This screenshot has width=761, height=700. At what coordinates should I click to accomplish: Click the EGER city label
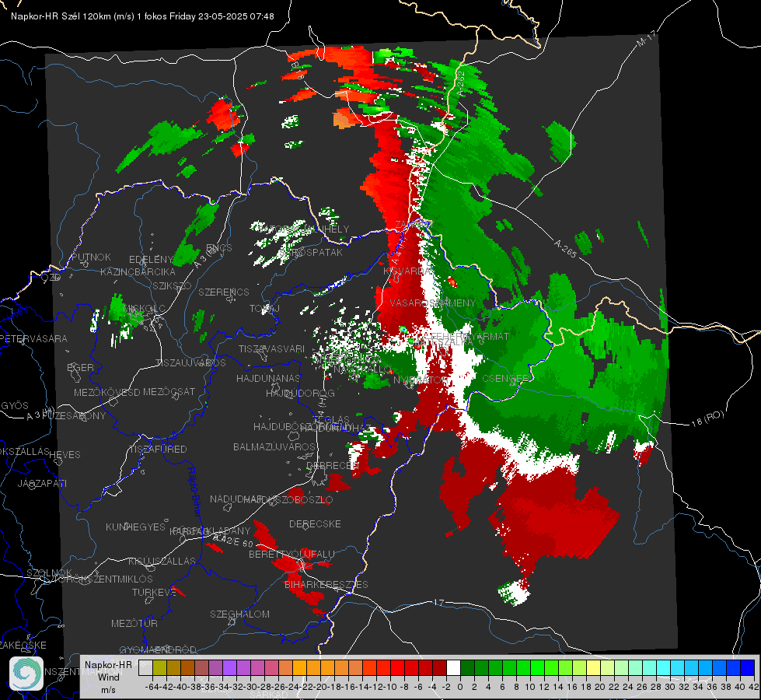point(80,367)
